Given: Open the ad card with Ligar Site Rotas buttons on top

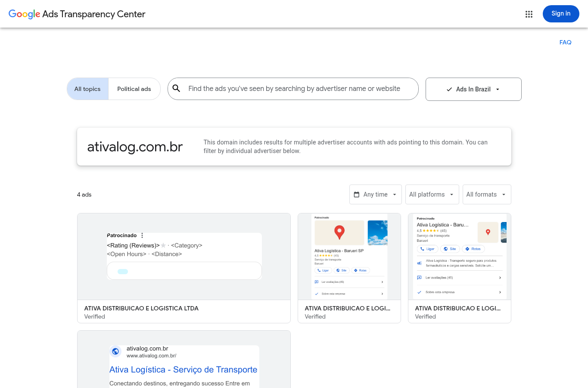Looking at the screenshot, I should pos(460,268).
